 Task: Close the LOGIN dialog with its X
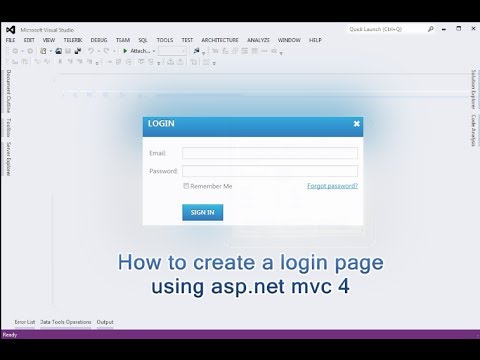point(356,124)
